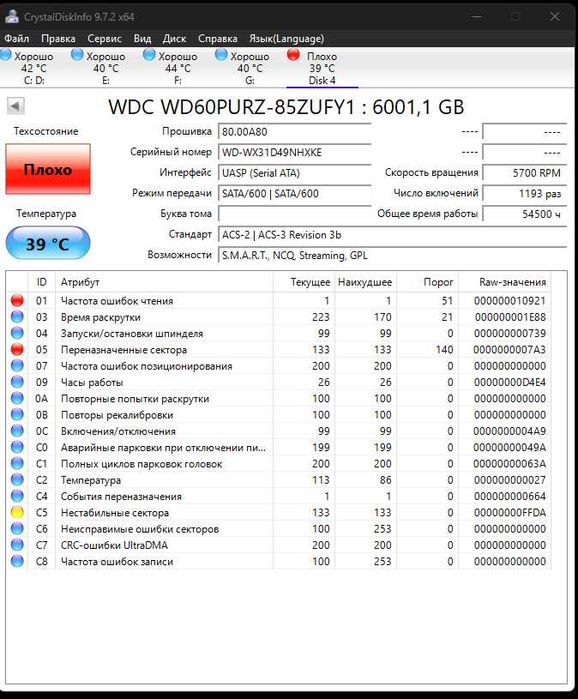Click the blue icon for attribute C2
578x699 pixels.
click(17, 480)
